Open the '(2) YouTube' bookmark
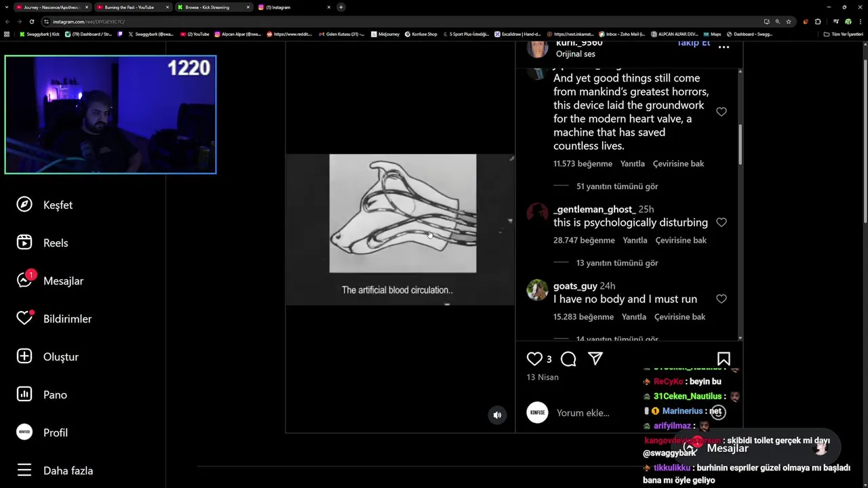This screenshot has width=868, height=488. (x=195, y=34)
